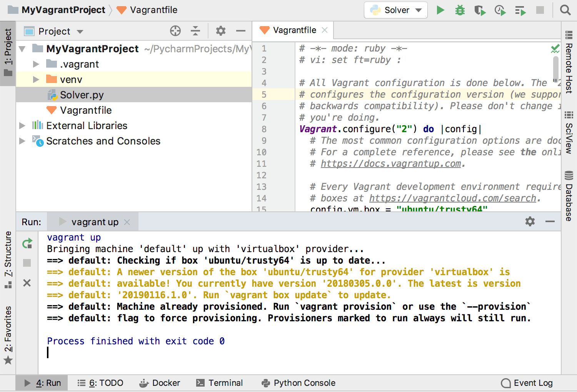The width and height of the screenshot is (577, 392).
Task: Expand External Libraries
Action: pyautogui.click(x=22, y=125)
